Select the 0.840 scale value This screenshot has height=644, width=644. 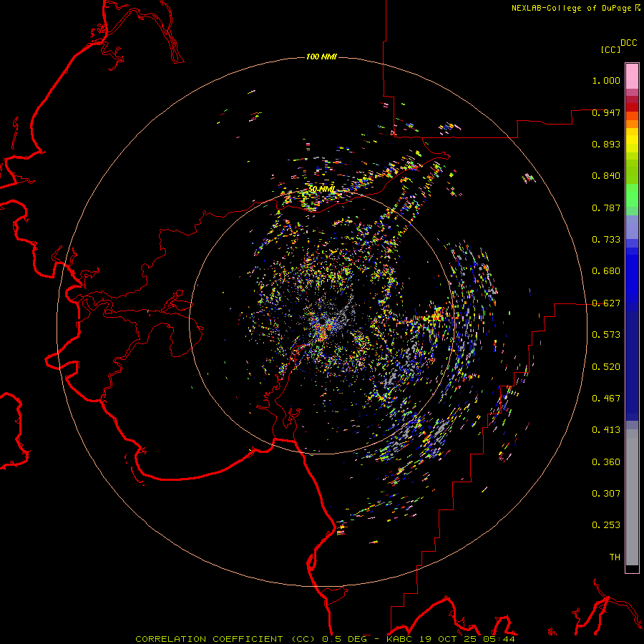(x=606, y=176)
